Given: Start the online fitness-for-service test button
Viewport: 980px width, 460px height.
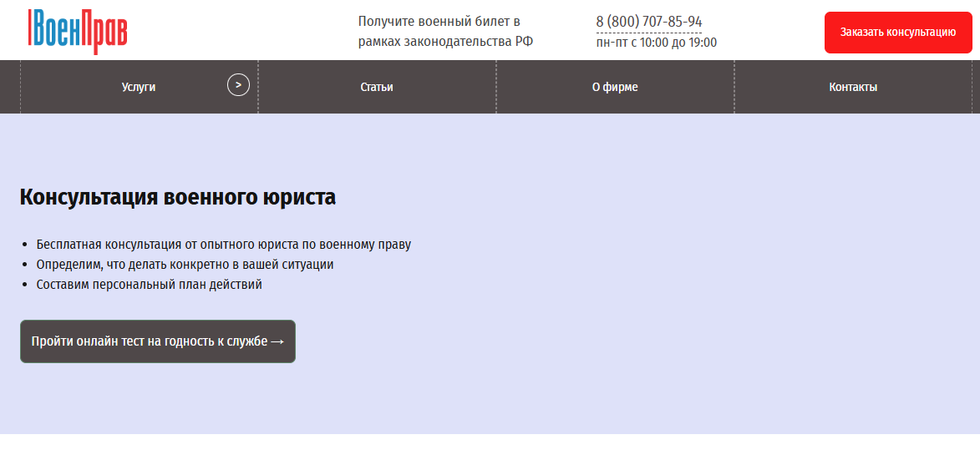Looking at the screenshot, I should point(158,341).
